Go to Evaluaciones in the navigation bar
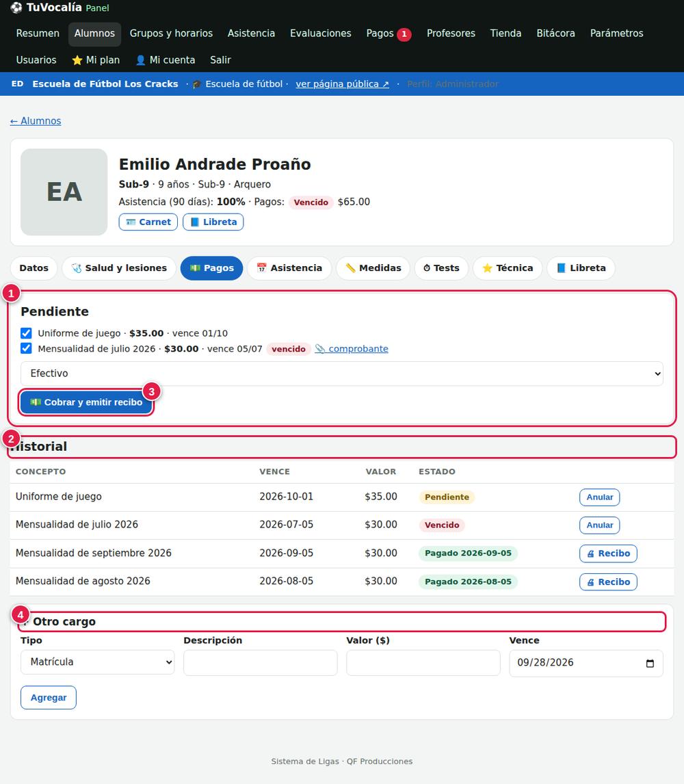Screen dimensions: 684x784 (321, 34)
